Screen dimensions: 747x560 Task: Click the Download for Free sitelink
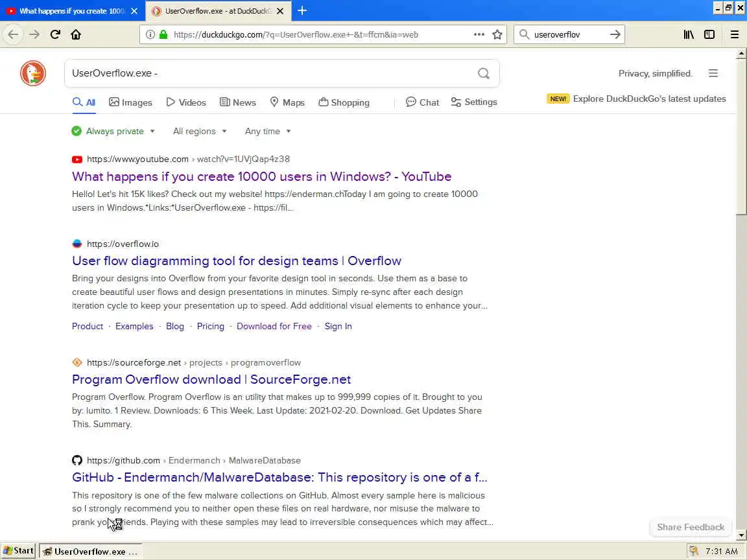(274, 326)
